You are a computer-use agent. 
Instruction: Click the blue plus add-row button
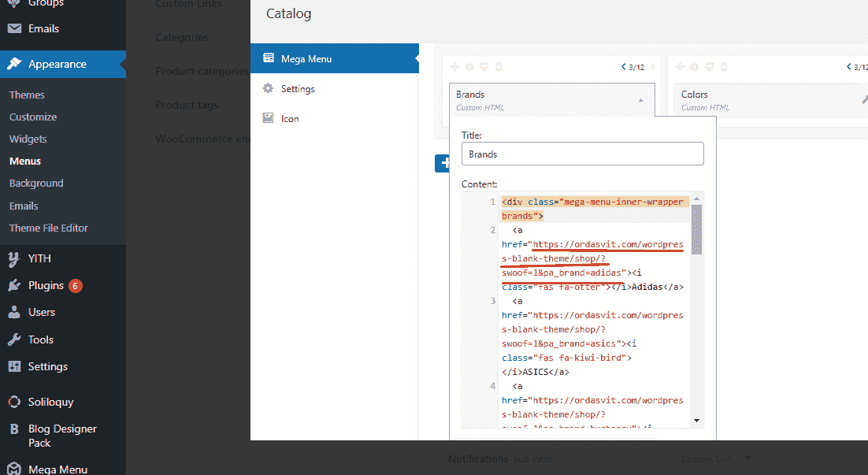[x=444, y=163]
